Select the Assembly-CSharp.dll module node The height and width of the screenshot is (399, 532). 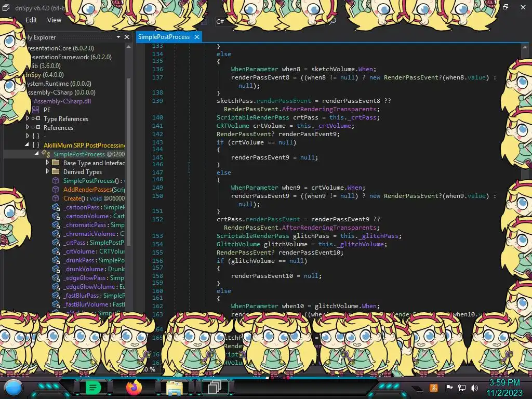[62, 101]
